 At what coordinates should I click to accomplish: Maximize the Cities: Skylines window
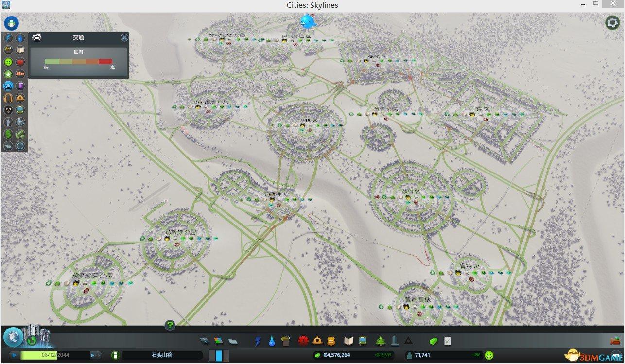(596, 3)
